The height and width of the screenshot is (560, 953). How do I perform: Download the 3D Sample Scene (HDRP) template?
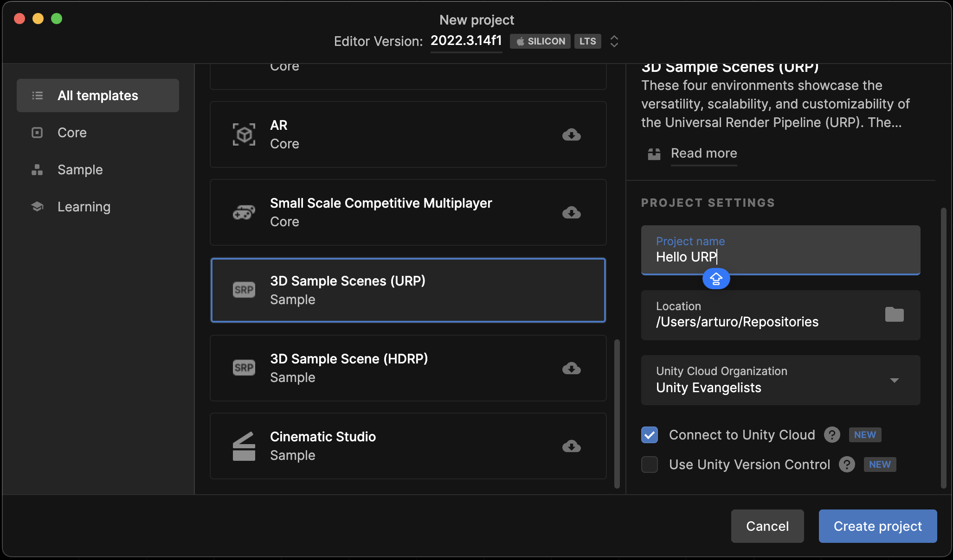pyautogui.click(x=571, y=369)
